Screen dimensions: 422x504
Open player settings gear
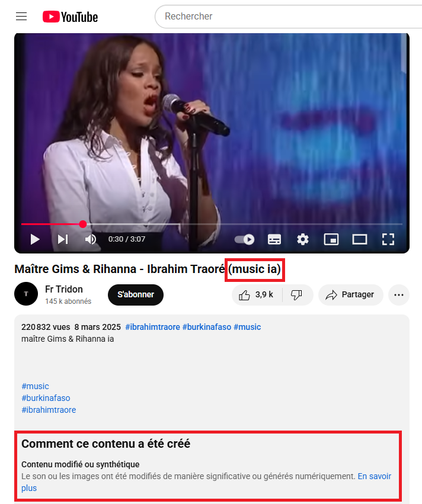(303, 239)
